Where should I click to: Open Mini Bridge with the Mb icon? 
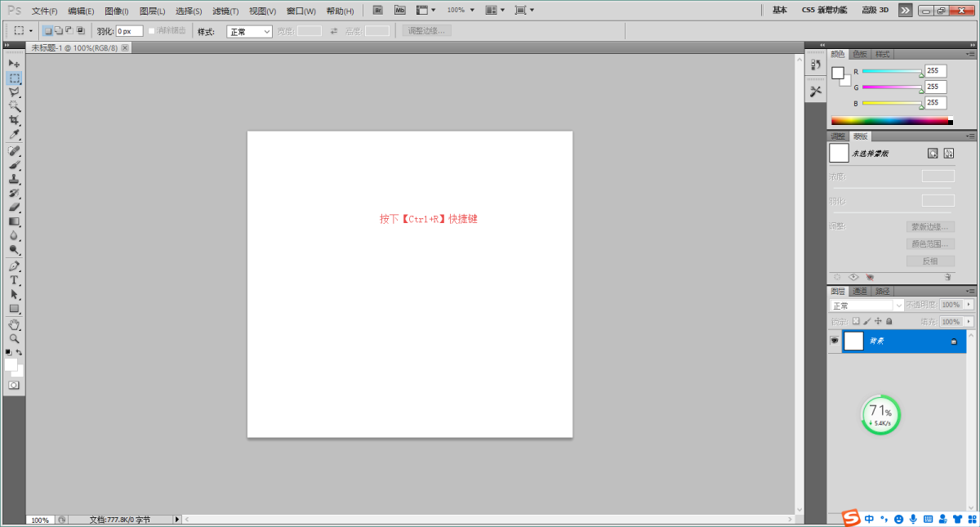click(x=399, y=11)
